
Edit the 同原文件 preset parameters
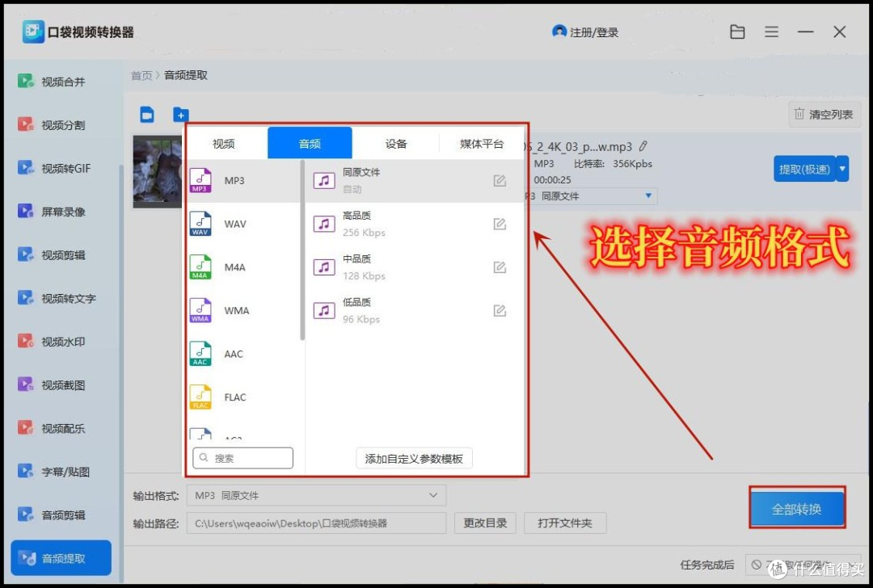500,180
